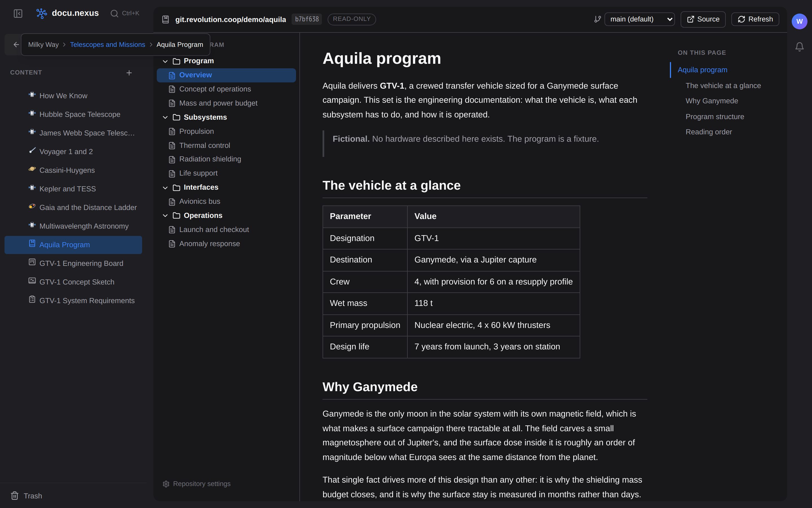This screenshot has width=812, height=508.
Task: Click the Cassini-Huygens planet icon
Action: click(32, 169)
